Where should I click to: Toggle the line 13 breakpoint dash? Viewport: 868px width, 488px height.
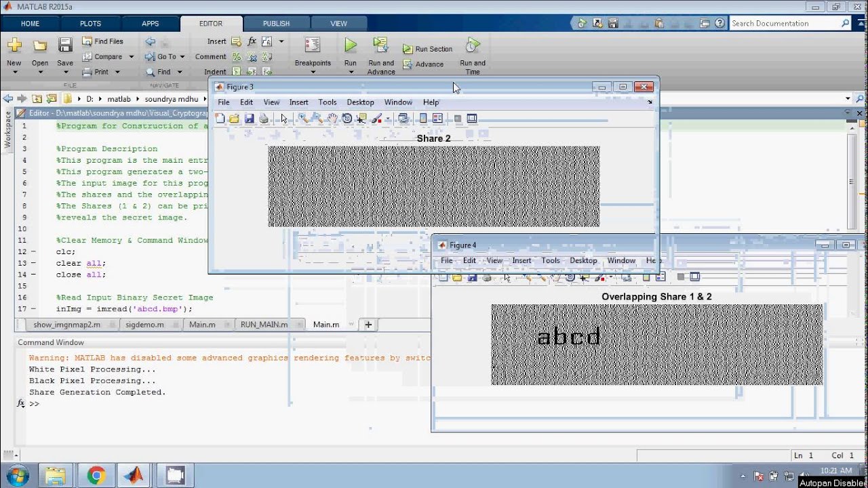(33, 263)
